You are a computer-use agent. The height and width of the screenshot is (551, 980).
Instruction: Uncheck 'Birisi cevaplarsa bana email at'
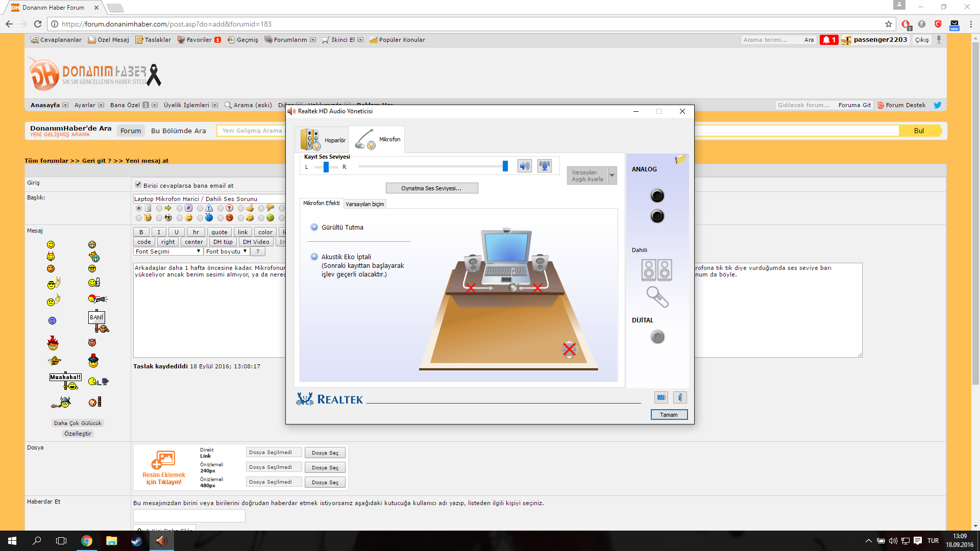138,185
